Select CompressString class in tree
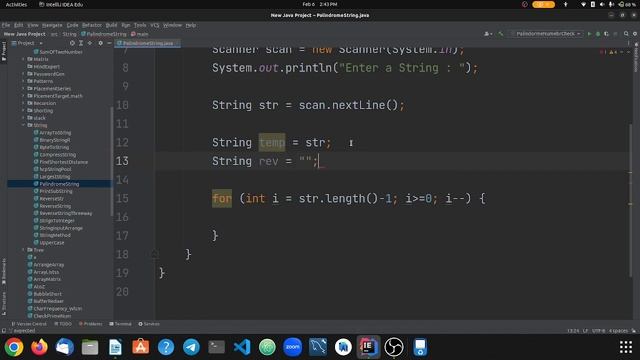This screenshot has width=640, height=360. coord(58,155)
